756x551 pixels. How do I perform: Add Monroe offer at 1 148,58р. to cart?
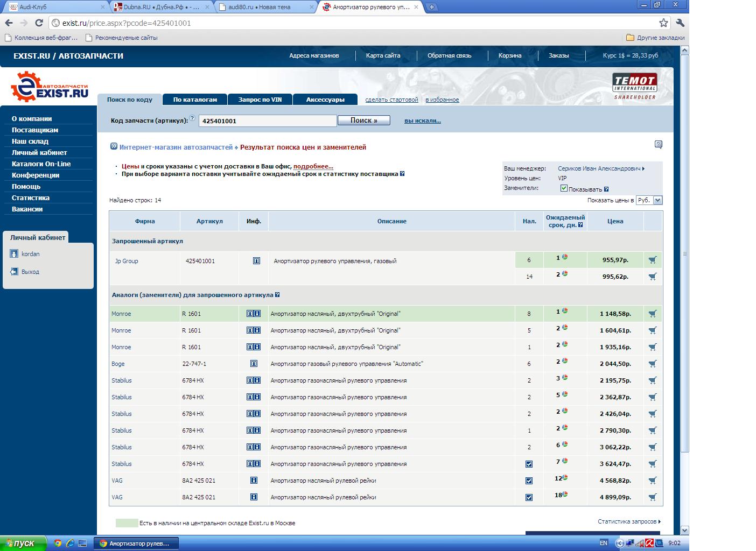click(653, 314)
